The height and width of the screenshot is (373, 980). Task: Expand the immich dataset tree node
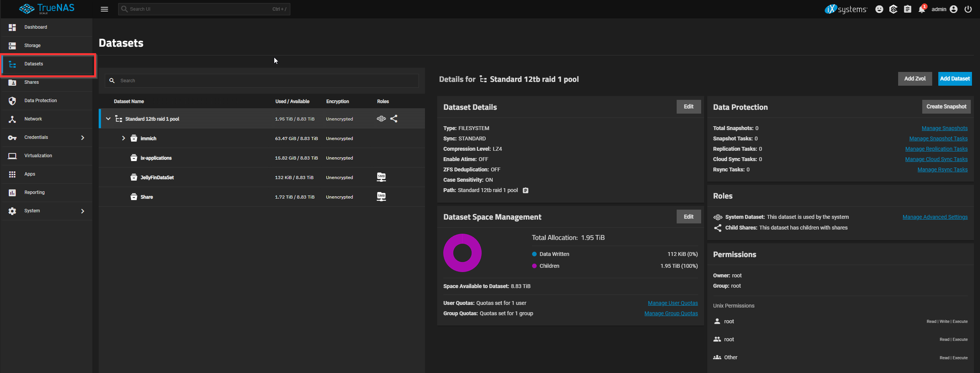point(124,138)
